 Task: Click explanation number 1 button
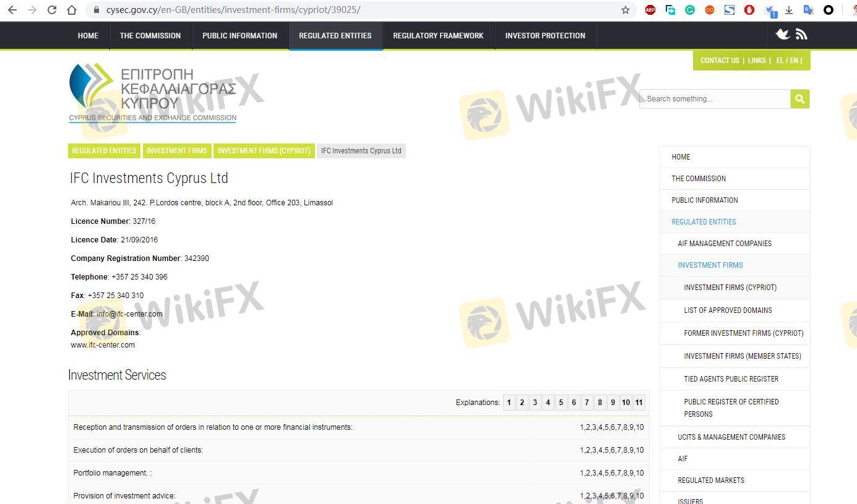click(509, 403)
